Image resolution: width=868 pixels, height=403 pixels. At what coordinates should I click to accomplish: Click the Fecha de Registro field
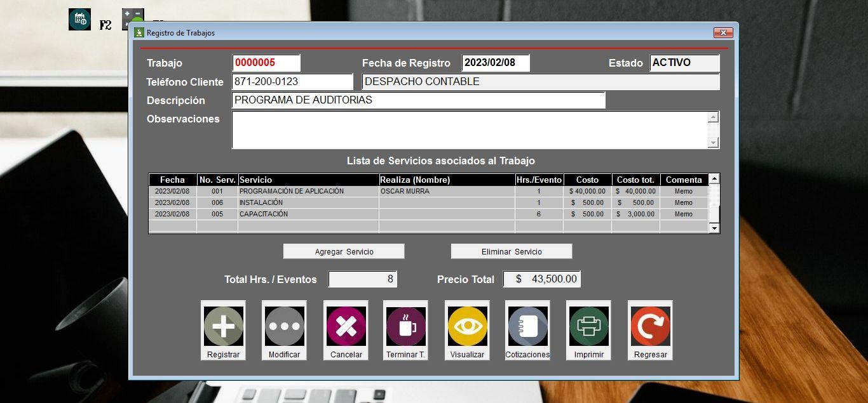pyautogui.click(x=496, y=63)
